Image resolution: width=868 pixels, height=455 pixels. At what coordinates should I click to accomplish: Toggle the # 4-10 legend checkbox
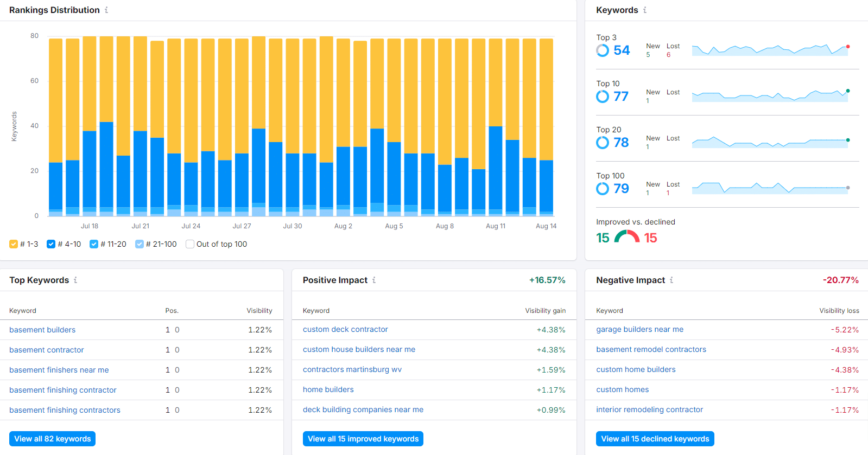(x=51, y=244)
